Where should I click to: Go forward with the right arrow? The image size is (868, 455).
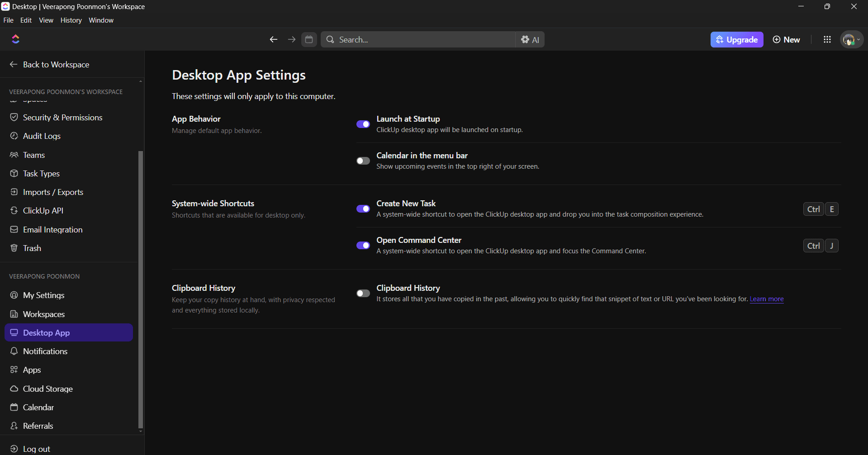click(x=292, y=39)
